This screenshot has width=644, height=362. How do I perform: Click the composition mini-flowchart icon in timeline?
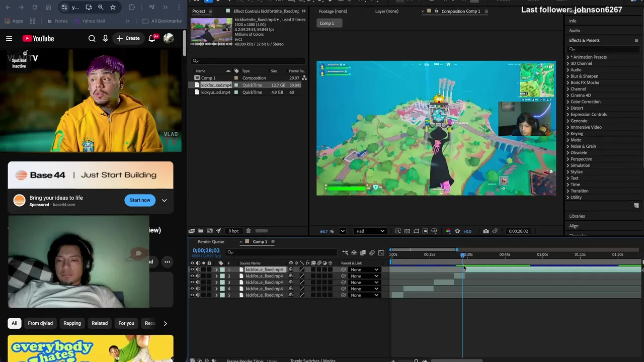point(345,252)
